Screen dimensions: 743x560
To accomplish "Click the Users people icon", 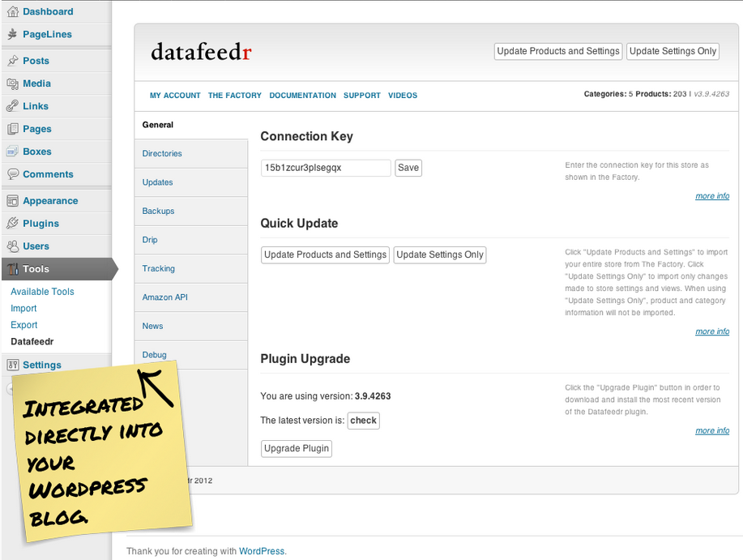I will click(13, 246).
